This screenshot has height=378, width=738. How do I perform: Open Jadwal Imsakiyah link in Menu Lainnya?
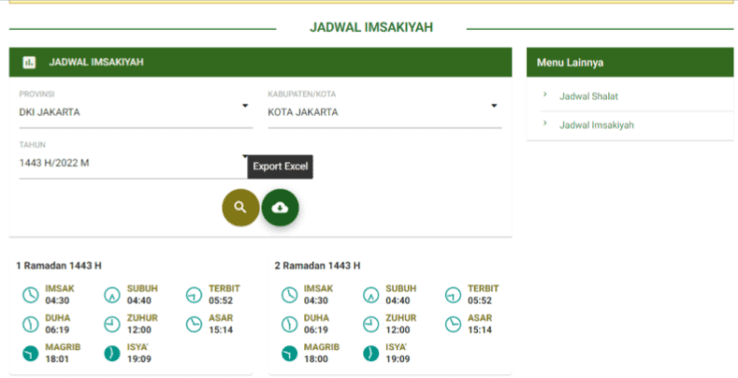[596, 125]
